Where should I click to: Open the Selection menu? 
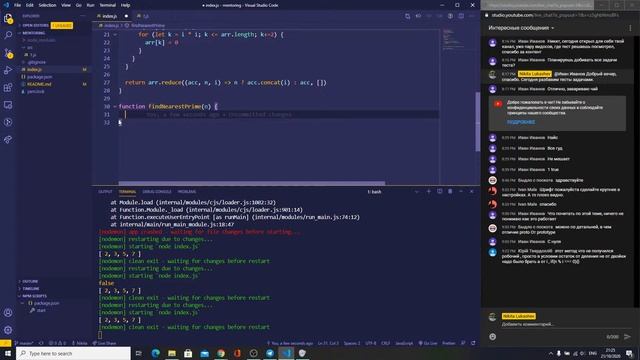[x=47, y=5]
